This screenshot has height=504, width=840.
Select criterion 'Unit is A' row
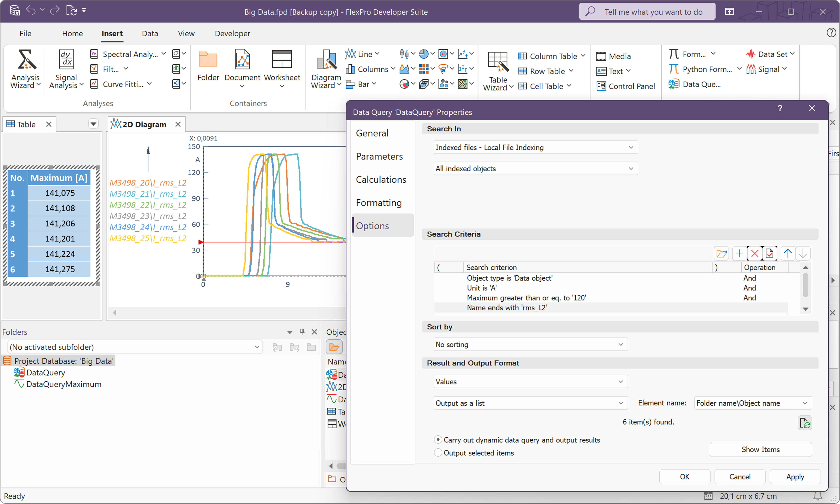pos(611,288)
